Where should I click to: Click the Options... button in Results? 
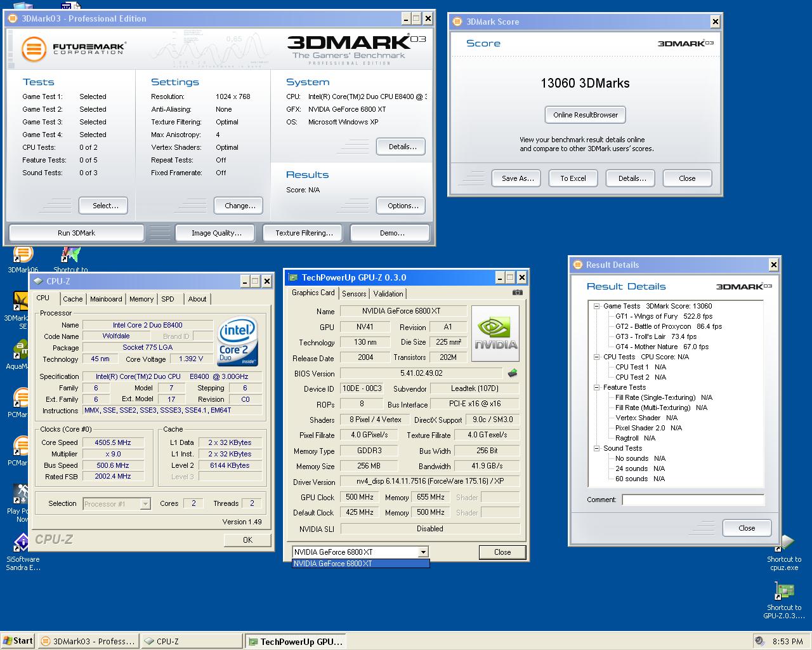click(x=401, y=206)
